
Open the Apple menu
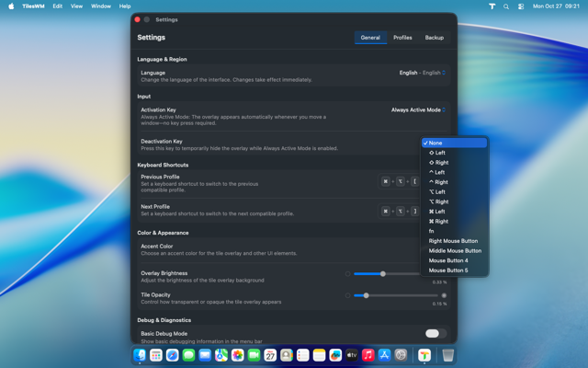(11, 6)
